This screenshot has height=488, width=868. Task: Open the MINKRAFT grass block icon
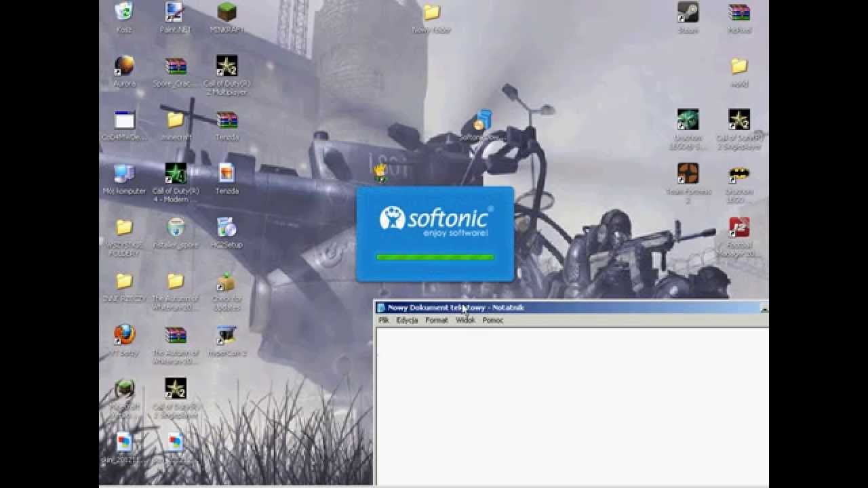[226, 12]
